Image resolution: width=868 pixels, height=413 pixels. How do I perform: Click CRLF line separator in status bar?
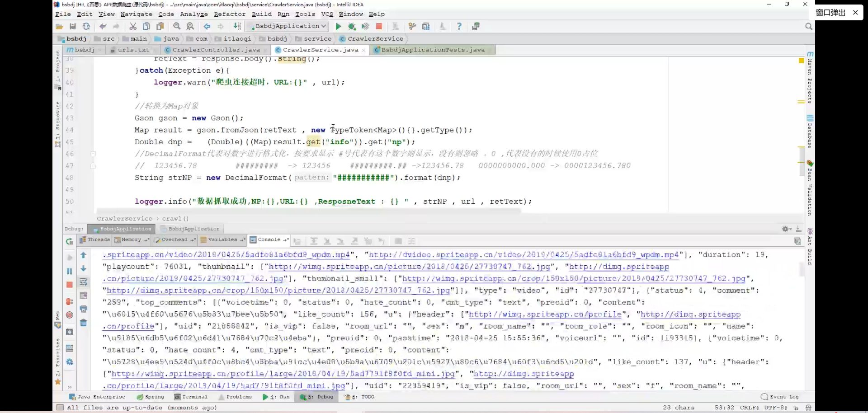tap(750, 408)
